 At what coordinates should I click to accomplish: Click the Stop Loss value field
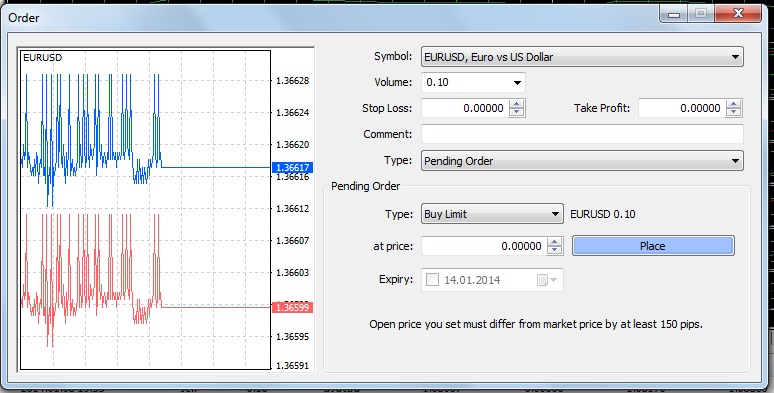(x=465, y=108)
